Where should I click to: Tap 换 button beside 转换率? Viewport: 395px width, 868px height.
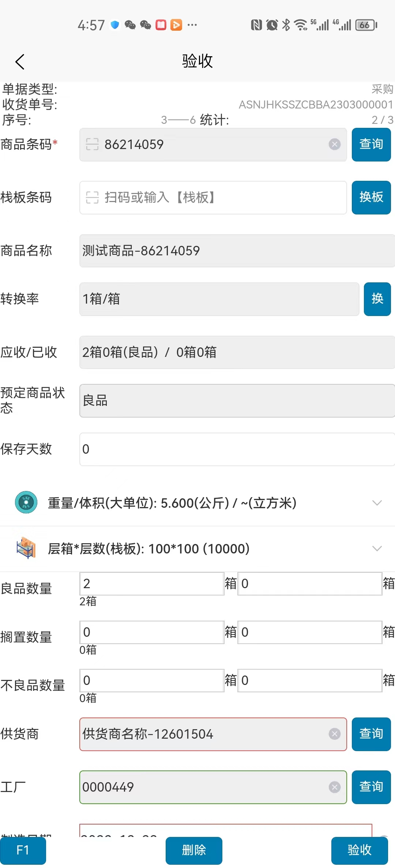(377, 299)
